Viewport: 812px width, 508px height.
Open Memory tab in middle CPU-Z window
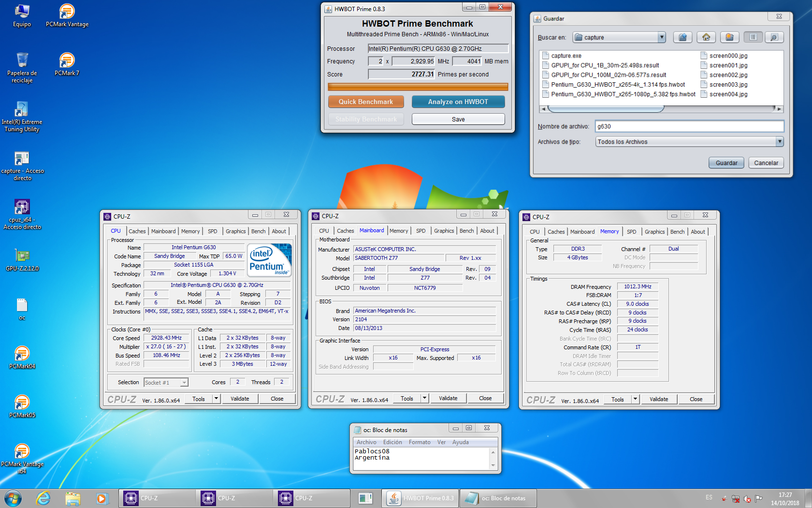tap(399, 231)
